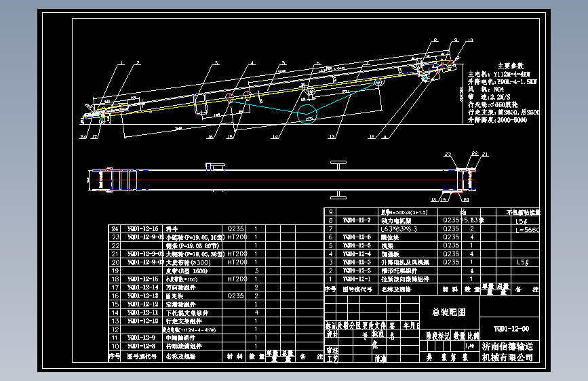Click balloon number 13 below elevation view
The height and width of the screenshot is (381, 588).
coord(332,137)
